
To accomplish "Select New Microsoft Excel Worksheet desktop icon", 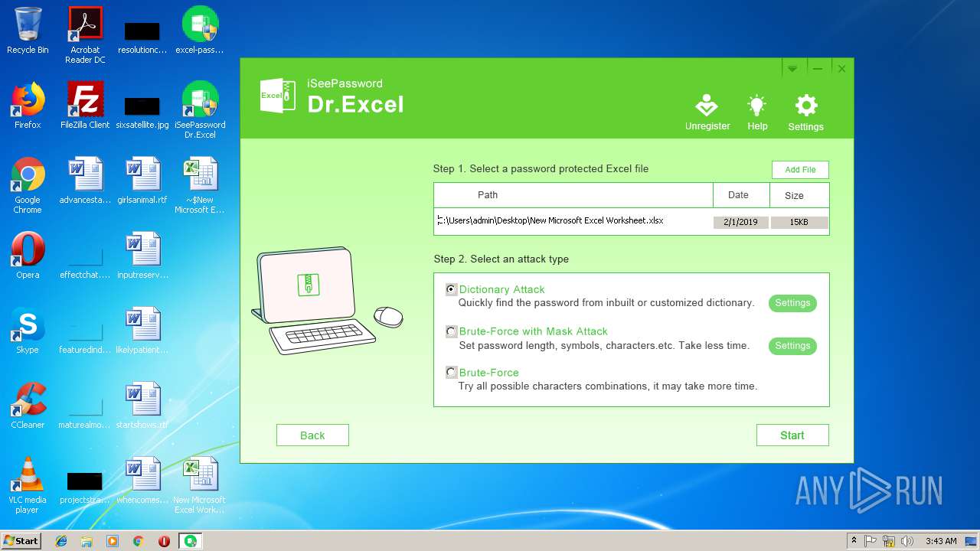I will pos(200,485).
